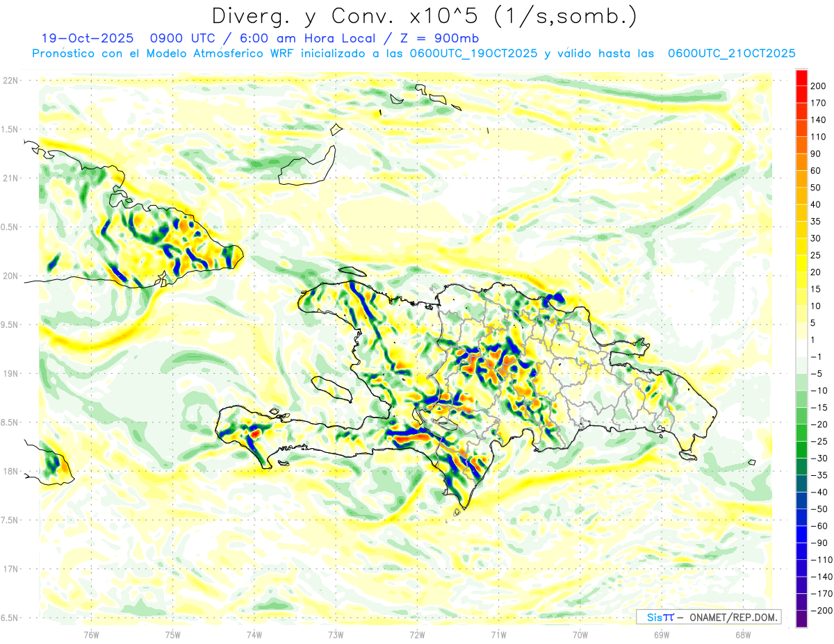Screen dimensions: 834x644
Task: Click the longitude label '69W'
Action: coord(661,634)
